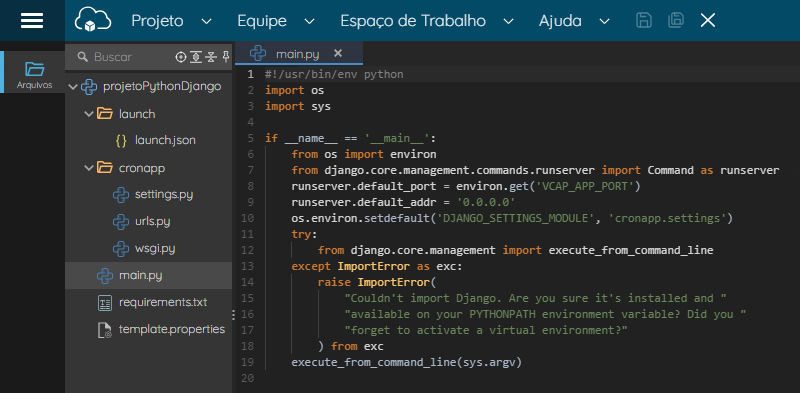Open the Projeto menu
The width and height of the screenshot is (800, 393).
pyautogui.click(x=171, y=21)
